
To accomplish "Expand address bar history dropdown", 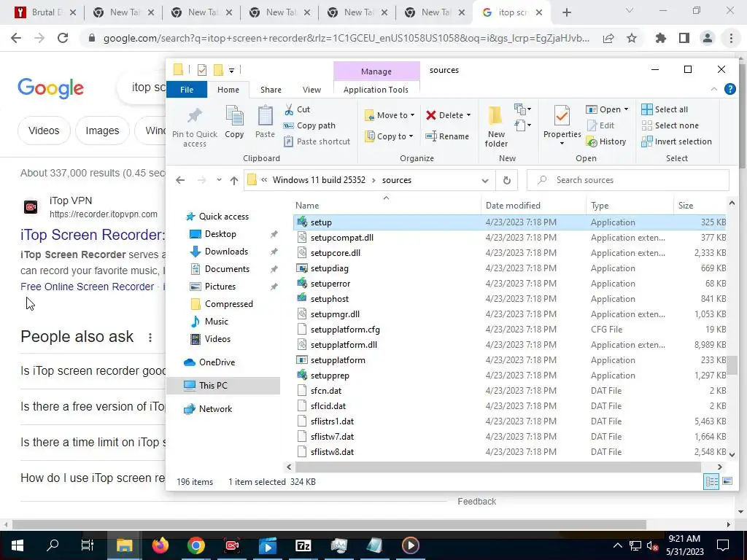I will (x=485, y=181).
